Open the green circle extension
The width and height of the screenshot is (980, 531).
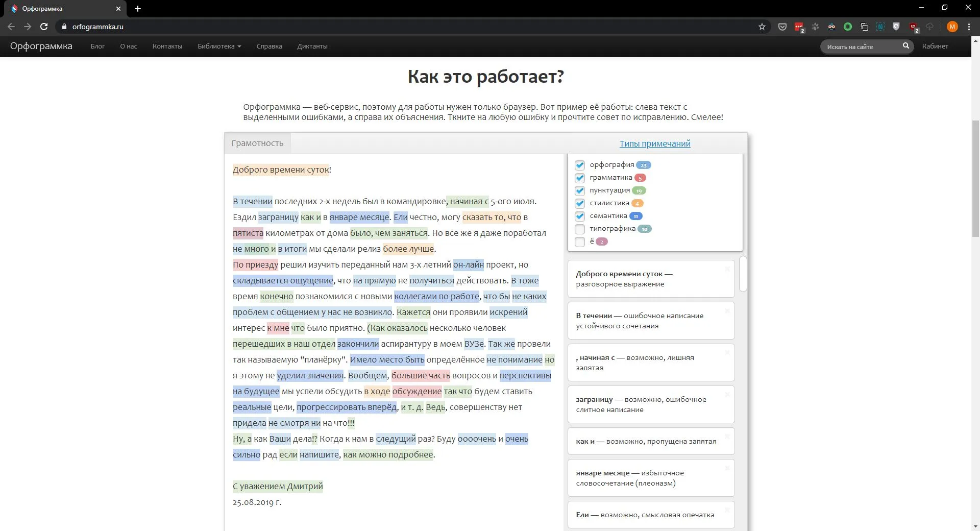click(848, 27)
